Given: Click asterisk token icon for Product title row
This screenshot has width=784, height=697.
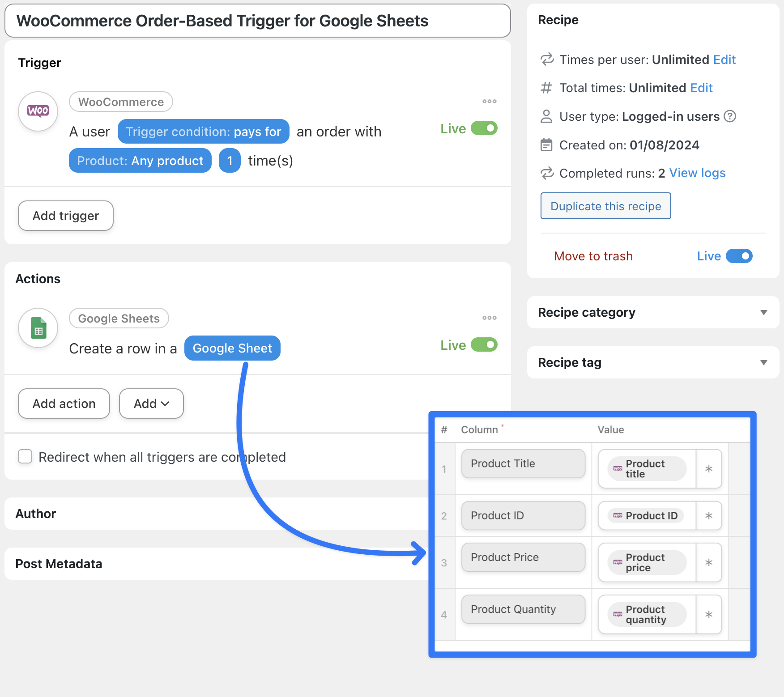Looking at the screenshot, I should pyautogui.click(x=708, y=469).
